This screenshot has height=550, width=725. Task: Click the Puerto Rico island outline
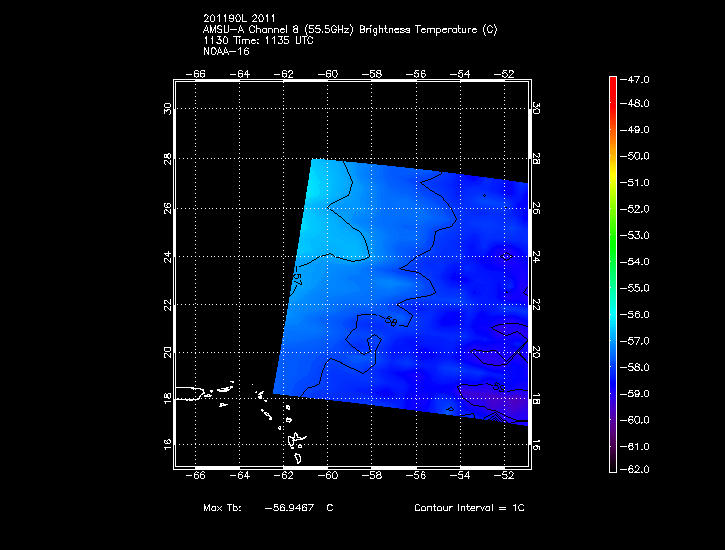[189, 394]
